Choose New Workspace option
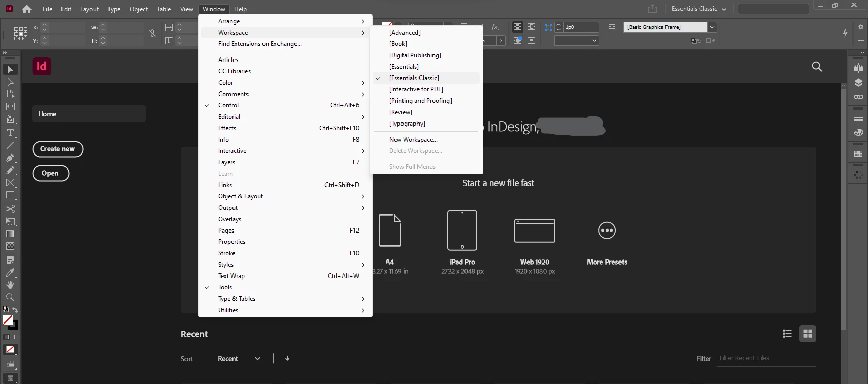The width and height of the screenshot is (868, 384). pyautogui.click(x=426, y=140)
